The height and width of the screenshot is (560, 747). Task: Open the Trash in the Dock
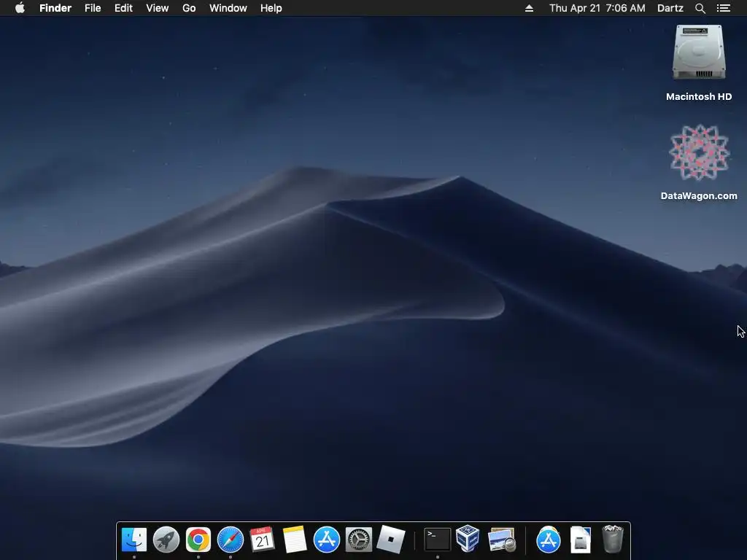point(613,539)
